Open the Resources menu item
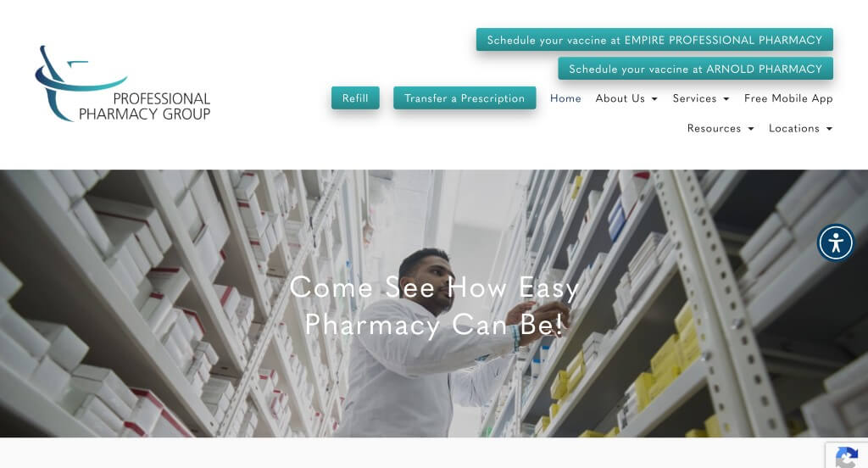This screenshot has width=868, height=468. 714,128
